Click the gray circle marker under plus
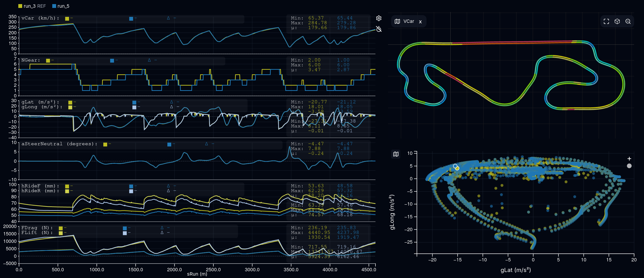The width and height of the screenshot is (644, 278). point(629,166)
